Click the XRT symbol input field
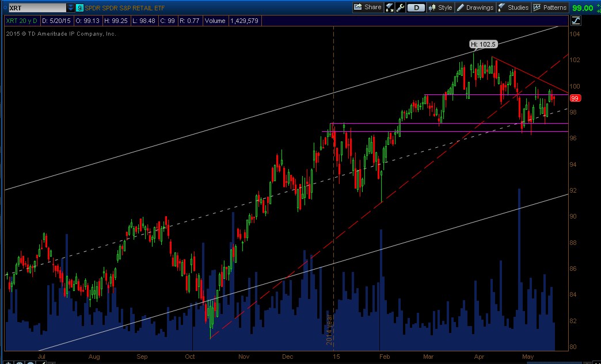Viewport: 601px width, 364px height. [x=37, y=7]
